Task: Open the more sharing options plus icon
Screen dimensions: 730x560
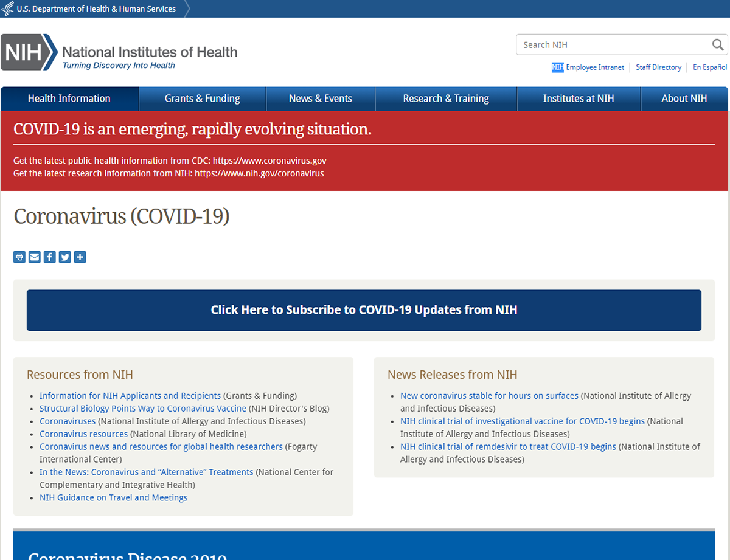Action: [x=80, y=257]
